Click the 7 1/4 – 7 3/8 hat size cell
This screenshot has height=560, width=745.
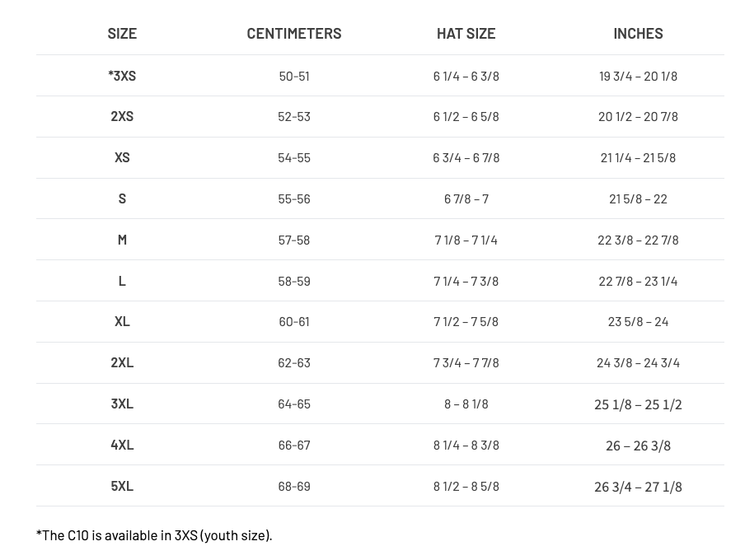[x=466, y=281]
